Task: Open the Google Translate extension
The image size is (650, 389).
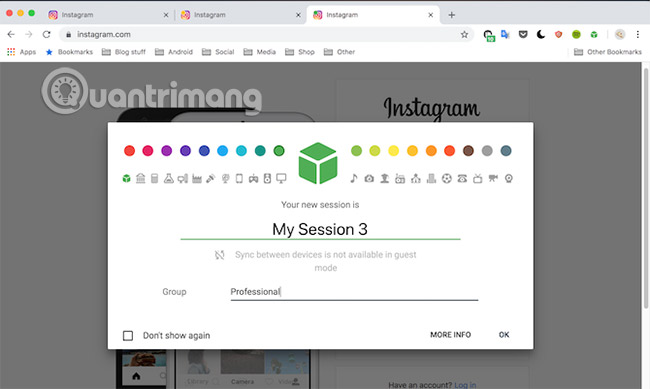Action: pos(505,34)
